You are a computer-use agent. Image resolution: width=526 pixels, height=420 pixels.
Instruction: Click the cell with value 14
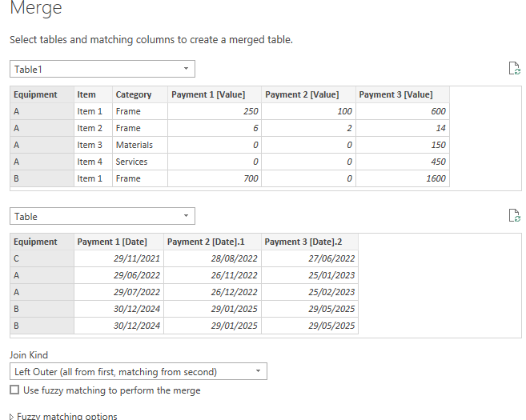[x=403, y=128]
